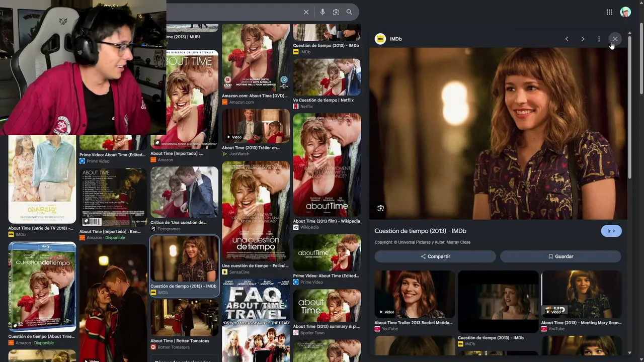Open 'About Time (2013) summary & pl...' title link

326,326
